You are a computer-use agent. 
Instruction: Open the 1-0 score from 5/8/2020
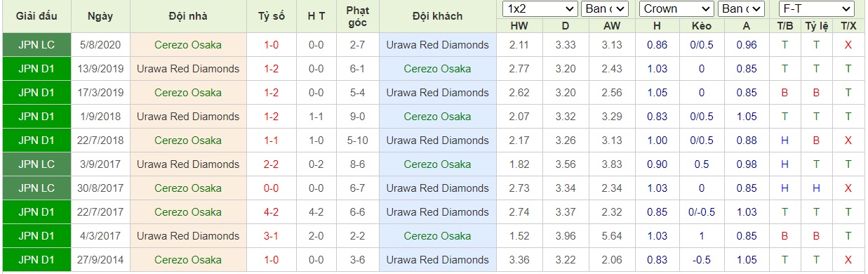271,45
